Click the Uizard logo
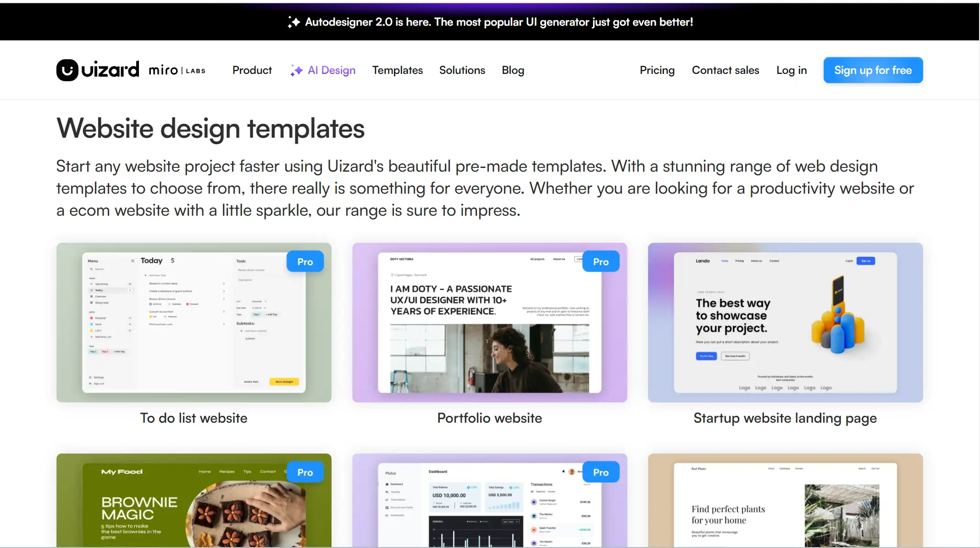Image resolution: width=980 pixels, height=548 pixels. (97, 70)
